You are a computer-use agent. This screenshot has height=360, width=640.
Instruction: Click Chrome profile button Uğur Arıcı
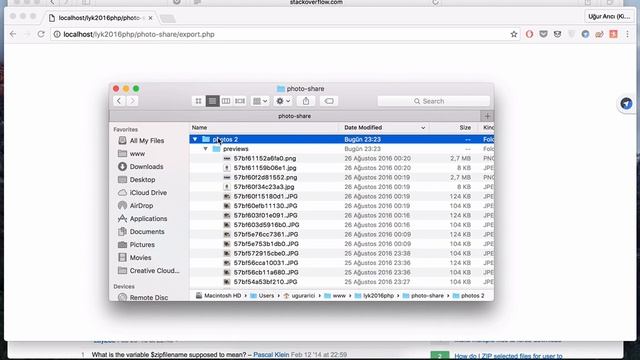(609, 16)
